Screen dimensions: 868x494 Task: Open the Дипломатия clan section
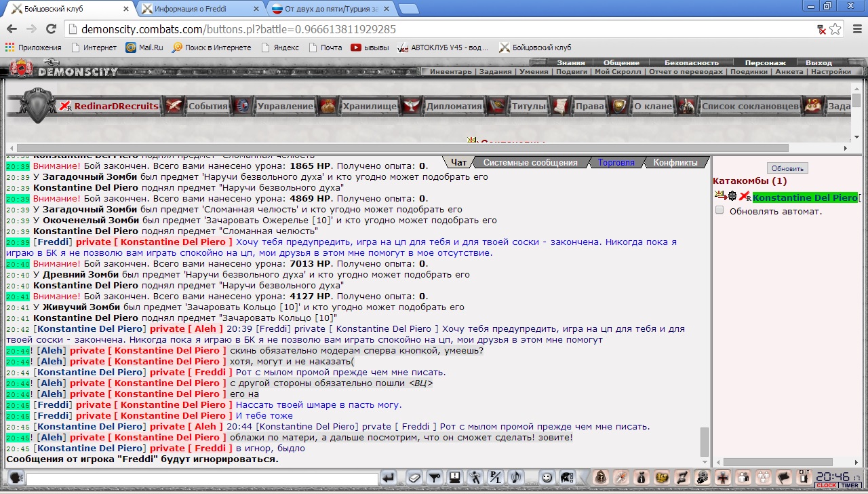[x=454, y=106]
